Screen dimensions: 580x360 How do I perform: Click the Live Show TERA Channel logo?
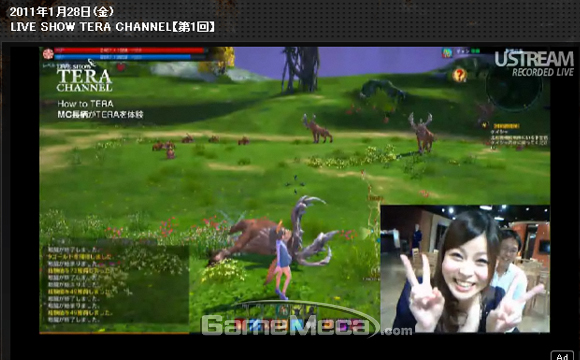pos(84,77)
